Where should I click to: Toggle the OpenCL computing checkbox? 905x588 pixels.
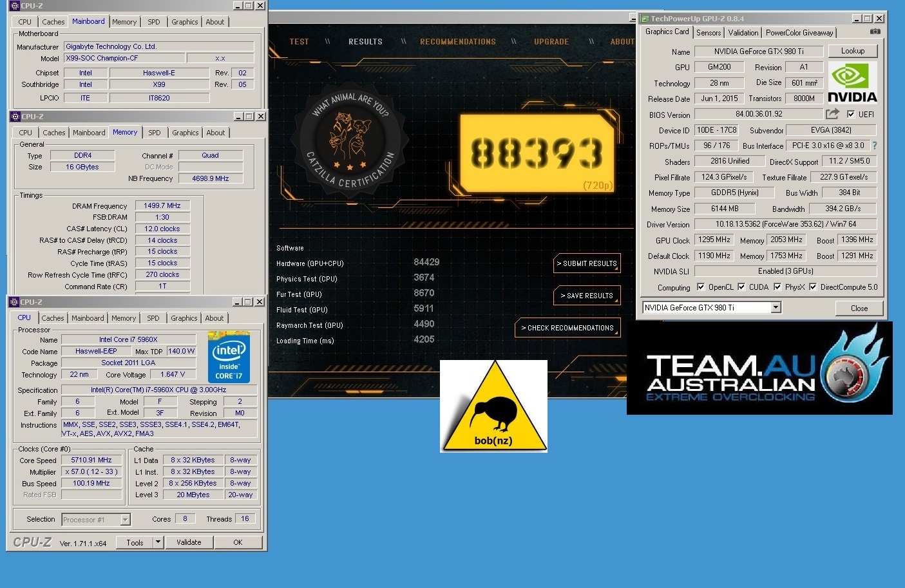[x=701, y=287]
